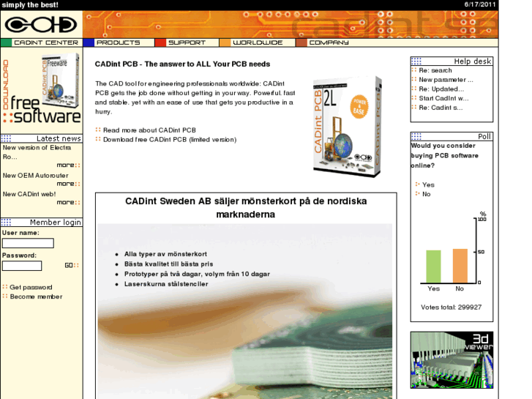532x399 pixels.
Task: Click 'more' under New CADint web!
Action: point(68,202)
